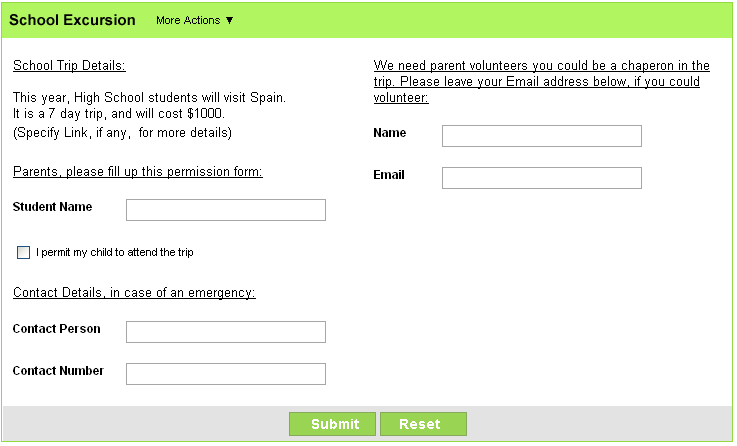Click the Contact Number label
This screenshot has height=446, width=737.
click(58, 371)
